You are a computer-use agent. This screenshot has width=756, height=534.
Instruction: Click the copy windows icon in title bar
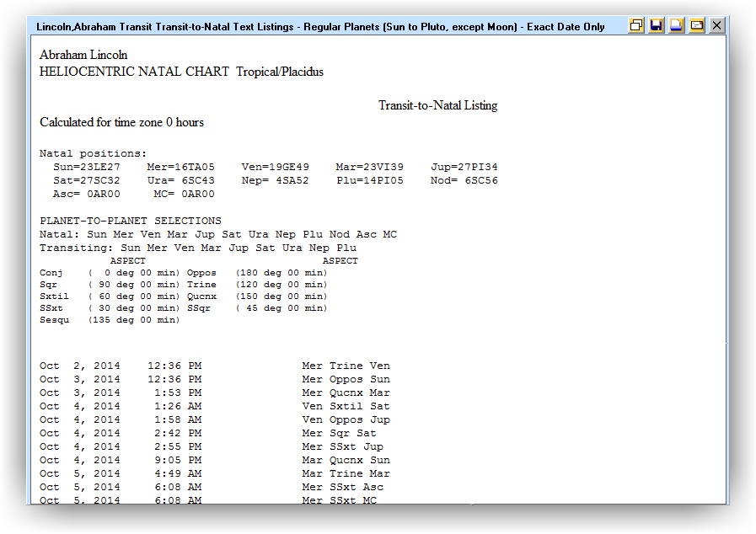point(637,26)
